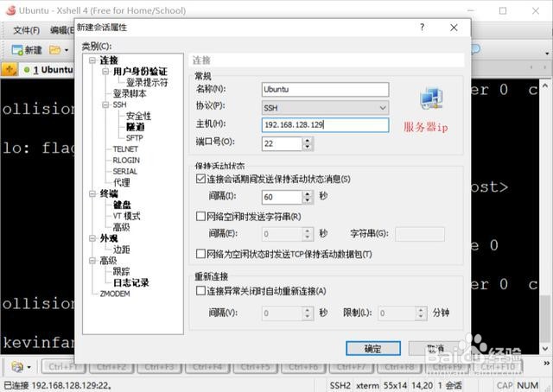Open the 文件(F) menu

(27, 30)
